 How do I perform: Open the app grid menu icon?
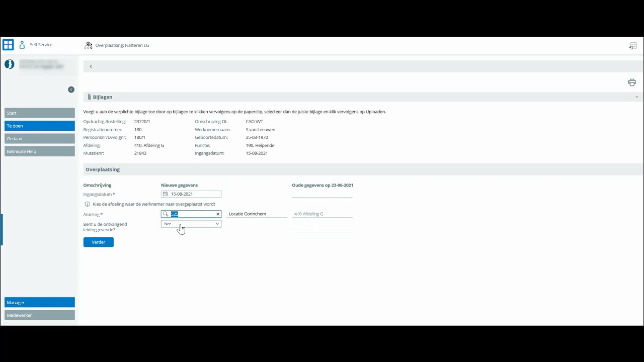click(8, 45)
